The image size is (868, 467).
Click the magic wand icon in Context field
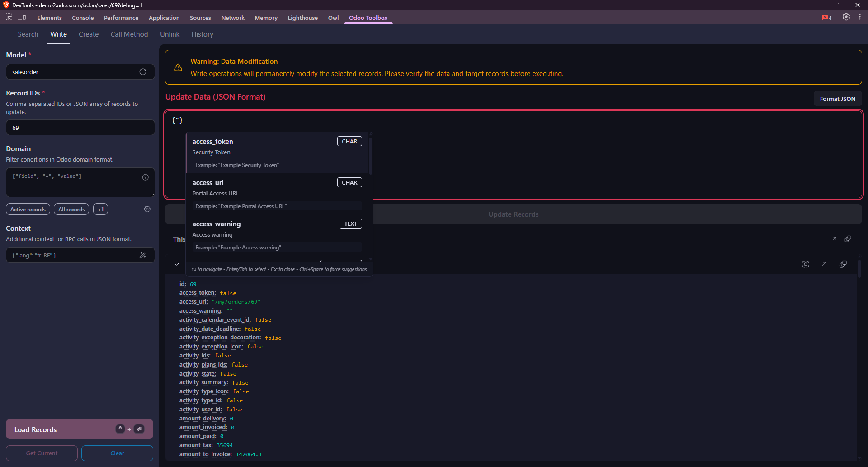pos(143,255)
